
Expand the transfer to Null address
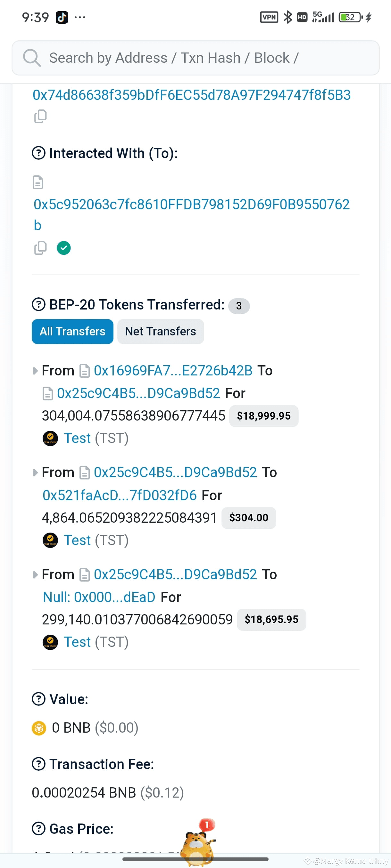(x=36, y=574)
